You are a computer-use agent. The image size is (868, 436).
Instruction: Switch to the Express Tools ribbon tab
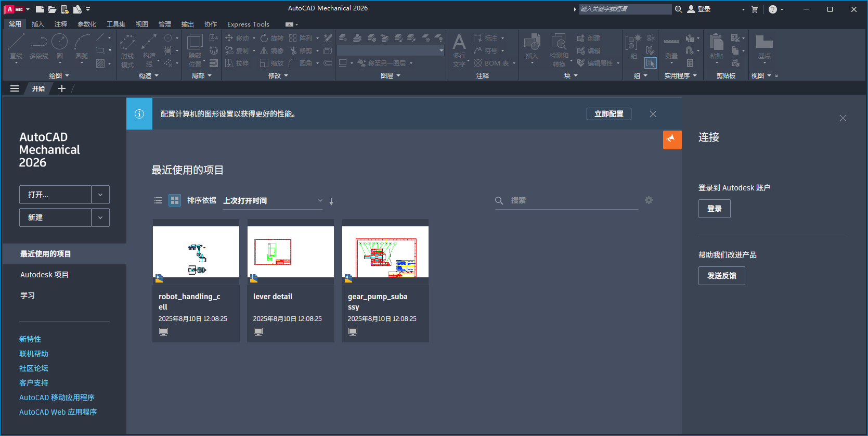point(248,24)
